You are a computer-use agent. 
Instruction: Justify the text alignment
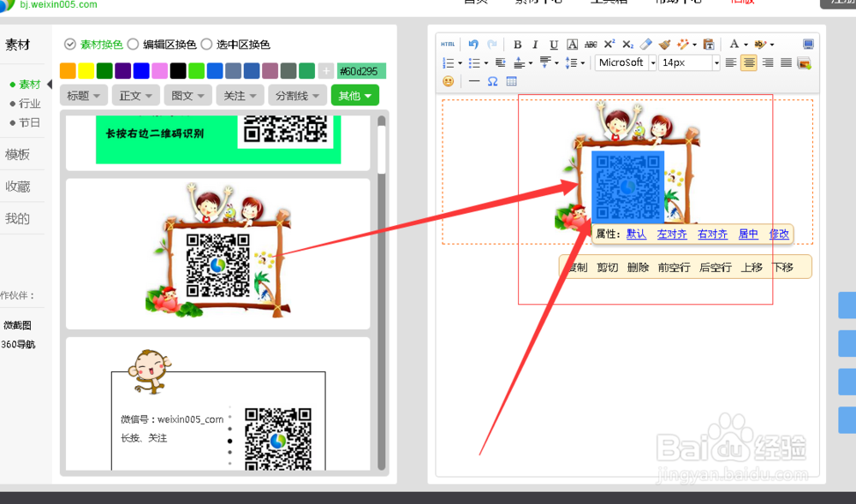tap(786, 62)
